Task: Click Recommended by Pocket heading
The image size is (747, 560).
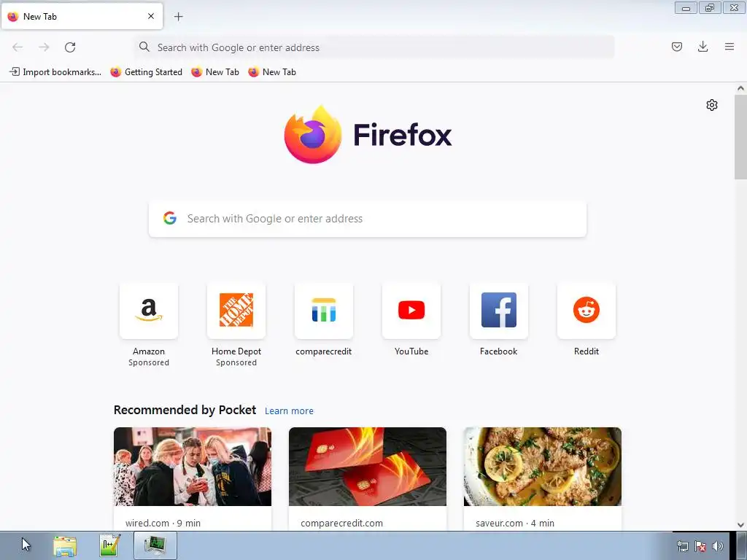Action: (185, 410)
